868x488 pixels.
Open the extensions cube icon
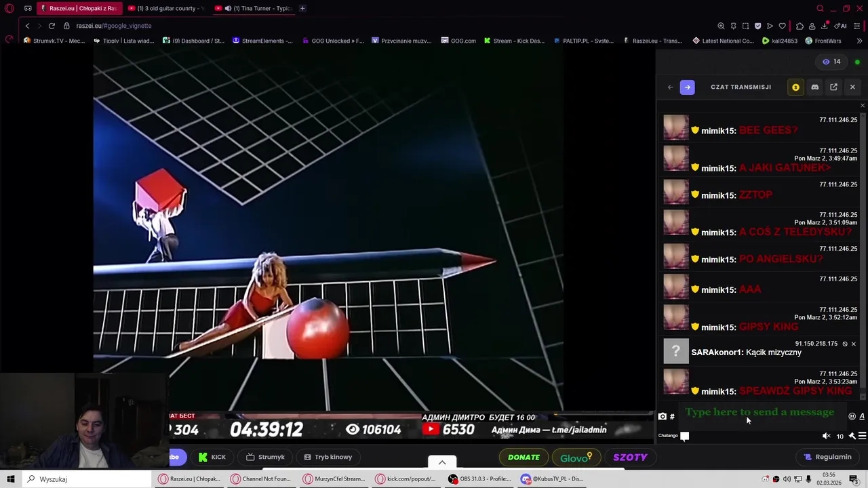pyautogui.click(x=800, y=26)
